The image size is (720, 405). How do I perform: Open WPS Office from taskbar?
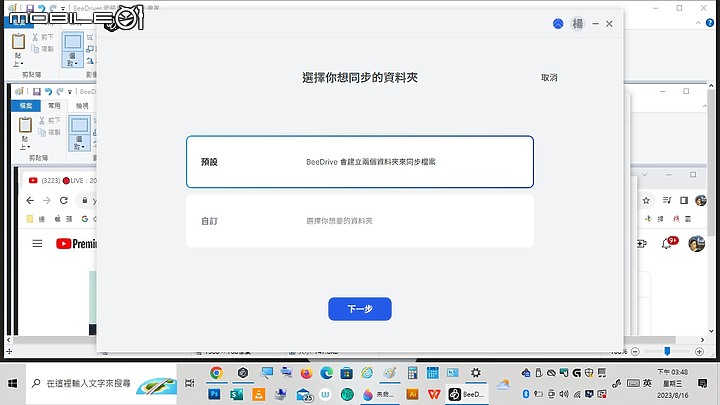pyautogui.click(x=434, y=394)
